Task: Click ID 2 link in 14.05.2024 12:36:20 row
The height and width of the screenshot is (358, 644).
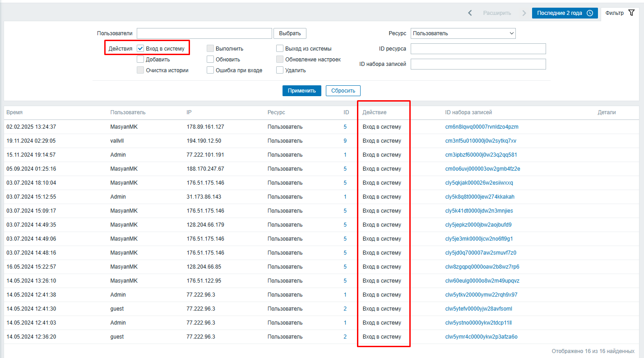Action: [x=345, y=337]
